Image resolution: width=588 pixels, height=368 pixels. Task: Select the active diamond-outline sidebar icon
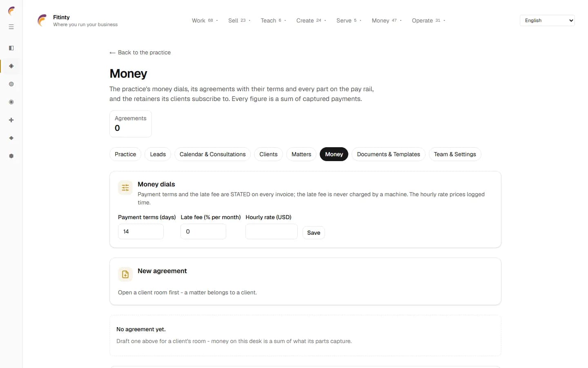click(x=11, y=66)
